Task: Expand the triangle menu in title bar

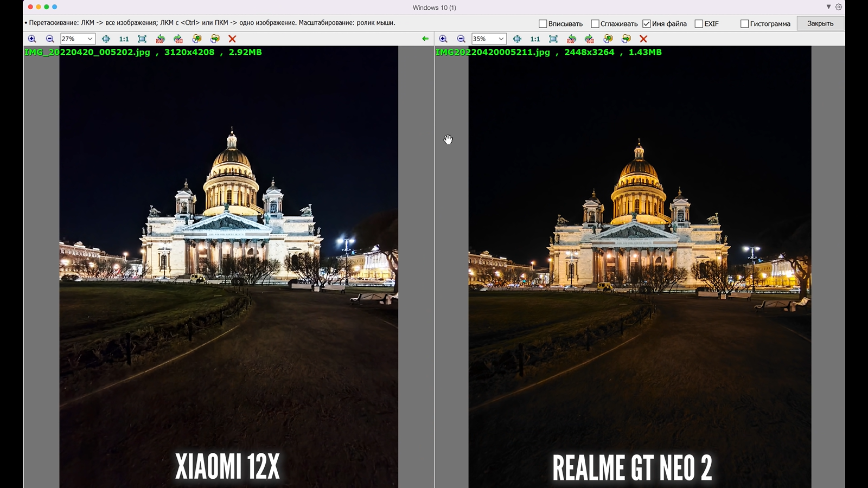Action: 828,7
